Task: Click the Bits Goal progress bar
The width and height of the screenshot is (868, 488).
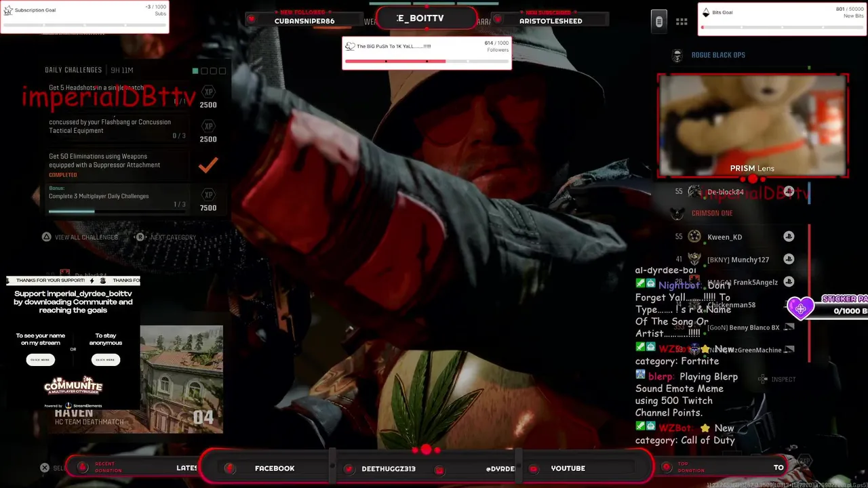Action: [x=783, y=27]
